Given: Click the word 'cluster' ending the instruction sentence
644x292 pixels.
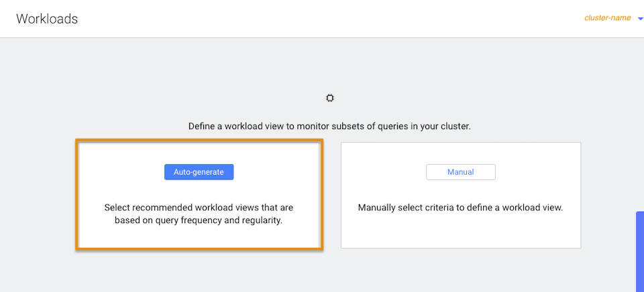Looking at the screenshot, I should pyautogui.click(x=455, y=126).
